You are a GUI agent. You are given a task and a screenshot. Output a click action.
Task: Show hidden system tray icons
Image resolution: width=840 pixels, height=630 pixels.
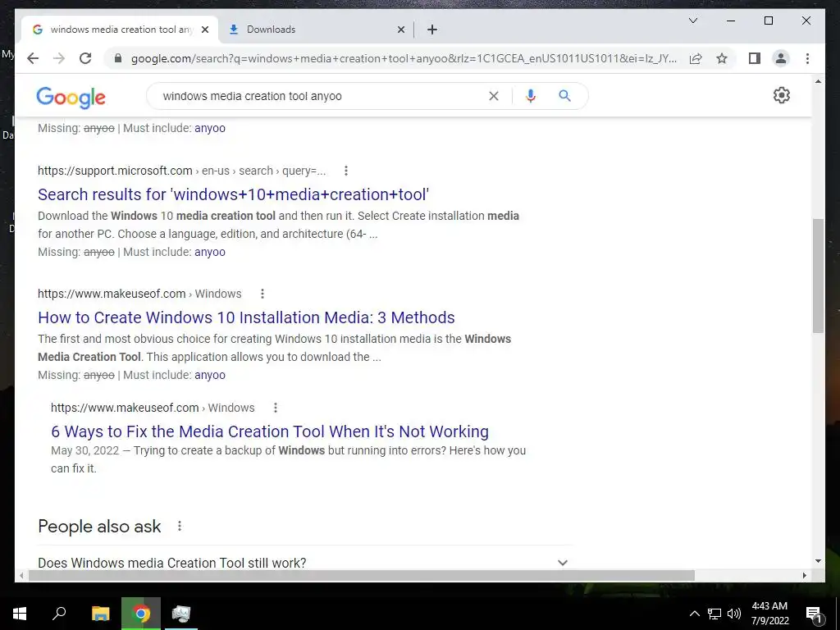(694, 614)
